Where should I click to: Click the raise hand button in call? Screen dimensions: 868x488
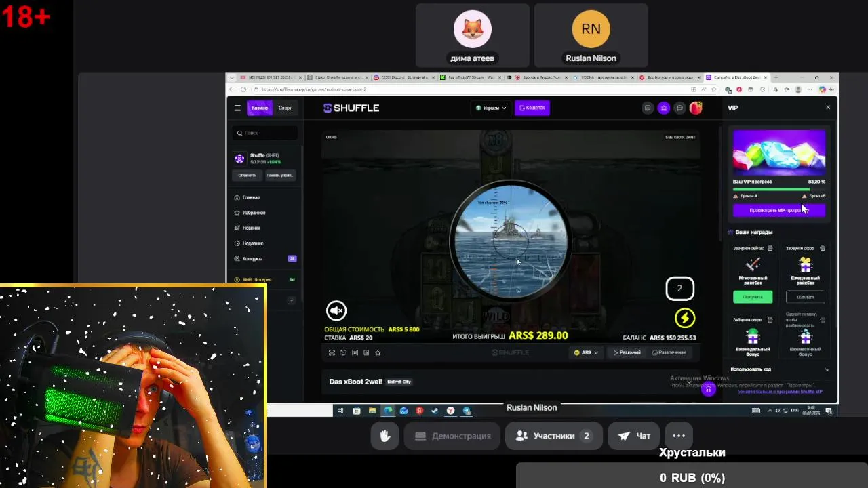pos(385,436)
